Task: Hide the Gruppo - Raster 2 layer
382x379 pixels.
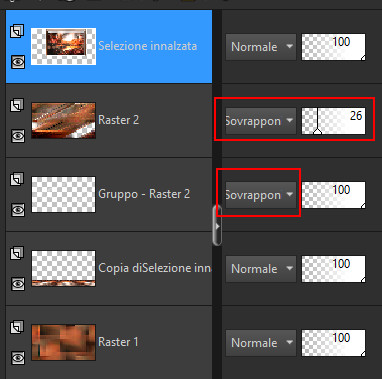Action: (18, 210)
